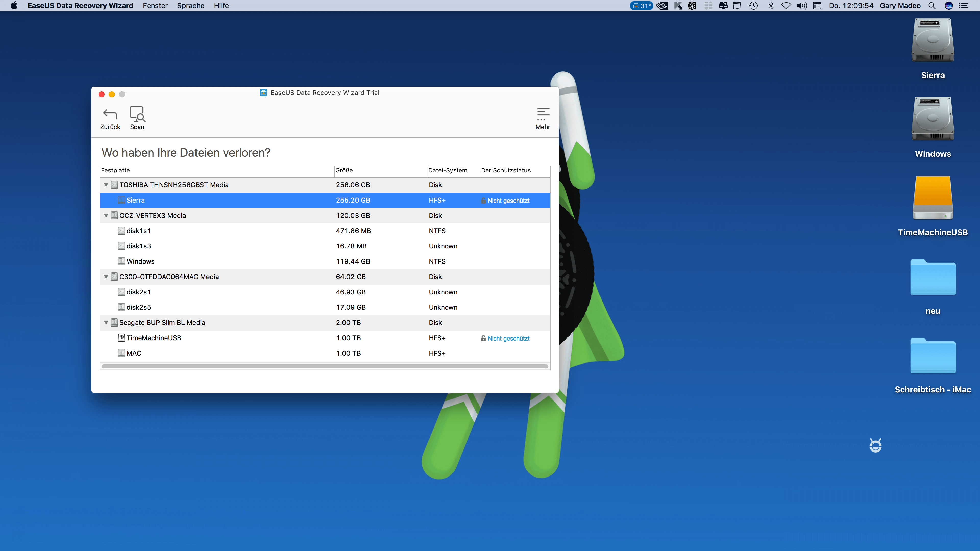980x551 pixels.
Task: Open the neu folder on desktop
Action: point(933,277)
